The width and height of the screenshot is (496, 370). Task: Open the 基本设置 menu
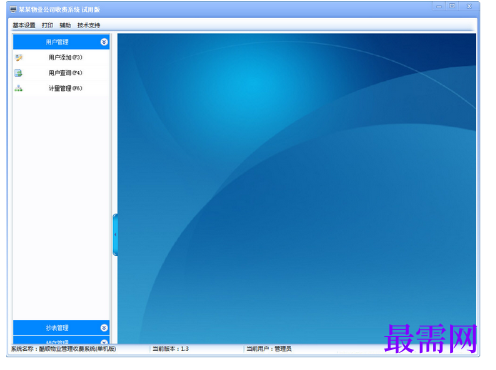point(24,25)
